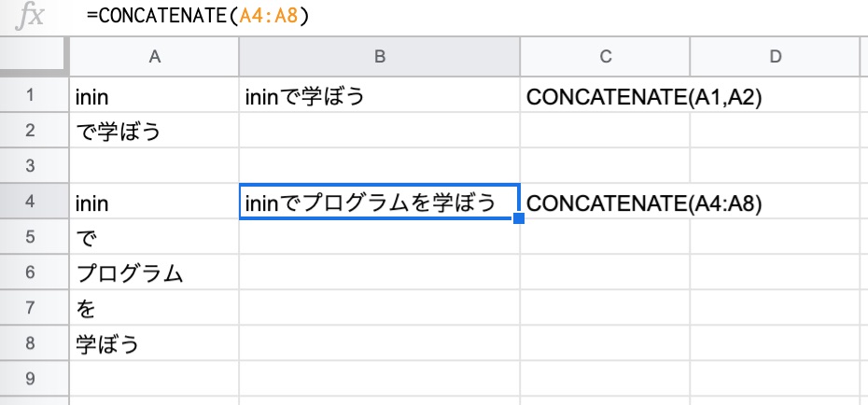Viewport: 868px width, 405px height.
Task: Select column B header
Action: tap(379, 56)
